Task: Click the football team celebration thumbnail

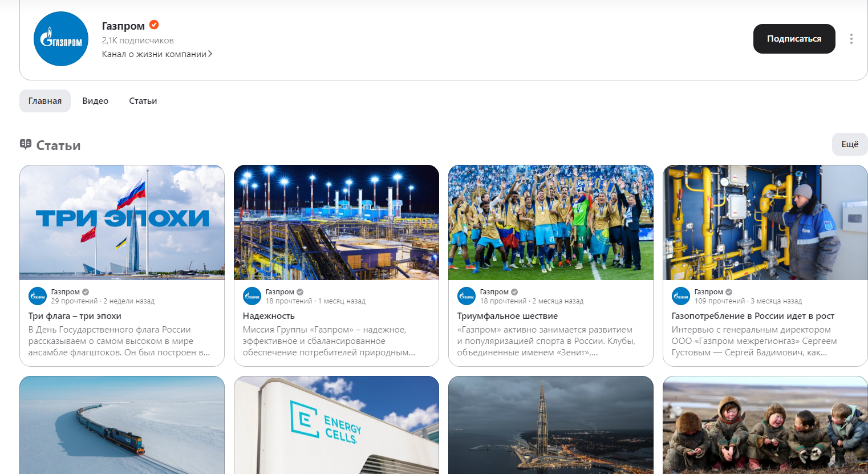Action: tap(551, 222)
